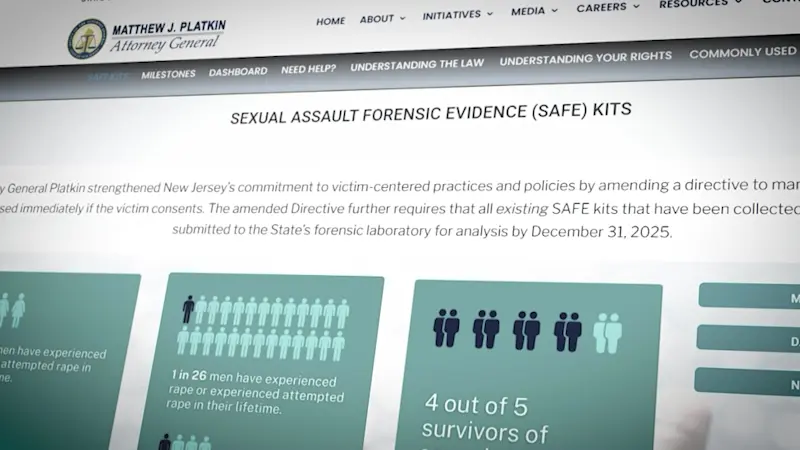Screen dimensions: 800x450
Task: Expand the ABOUT dropdown chevron
Action: (x=403, y=18)
